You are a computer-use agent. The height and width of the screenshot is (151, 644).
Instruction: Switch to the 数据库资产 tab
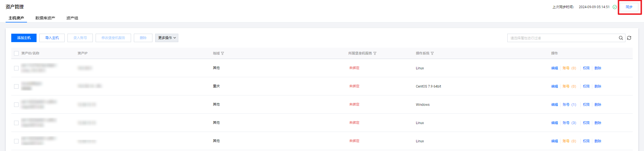click(45, 18)
